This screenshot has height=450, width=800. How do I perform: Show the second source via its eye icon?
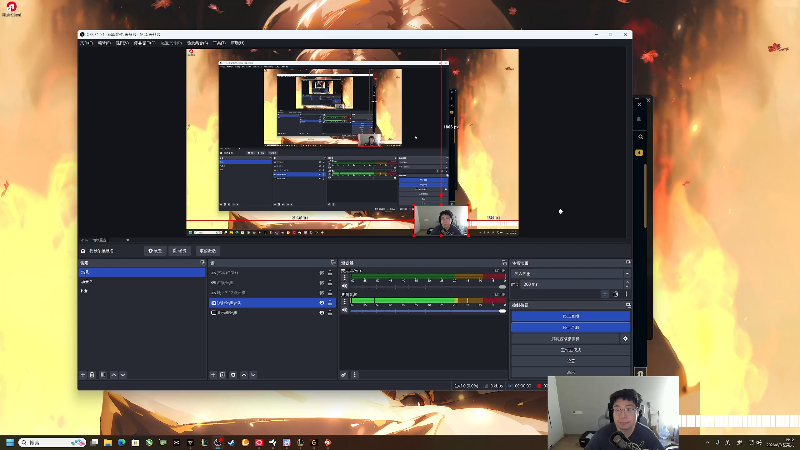coord(321,283)
